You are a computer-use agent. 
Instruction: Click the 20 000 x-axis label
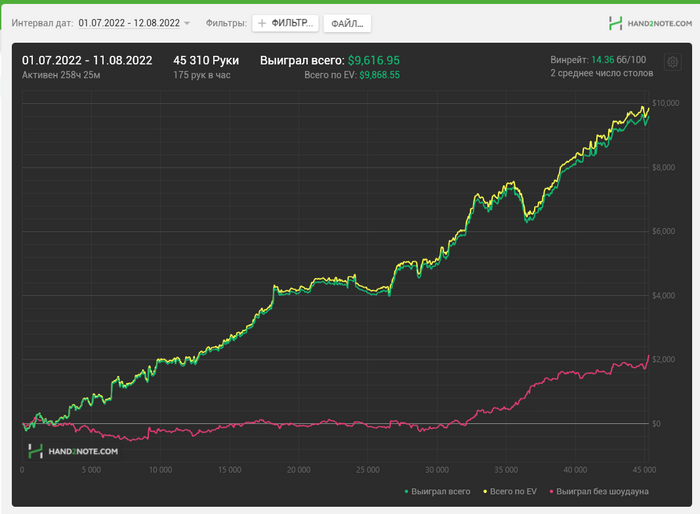(299, 470)
